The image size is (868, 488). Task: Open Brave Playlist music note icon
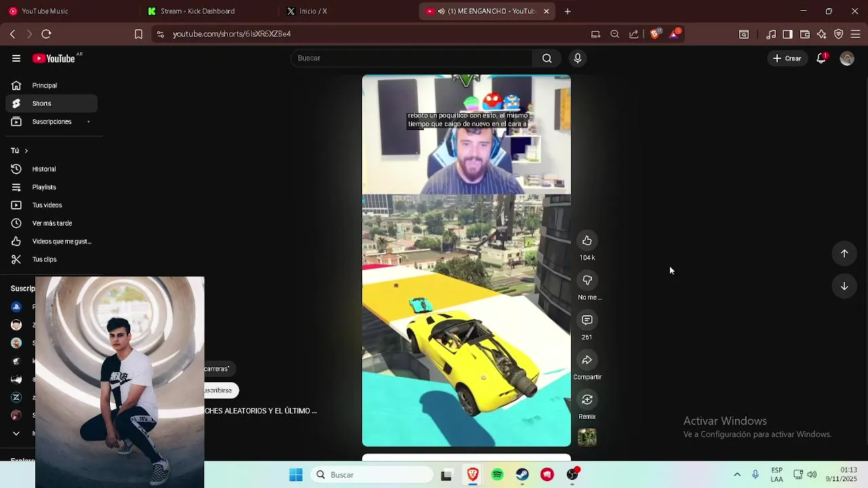tap(771, 34)
